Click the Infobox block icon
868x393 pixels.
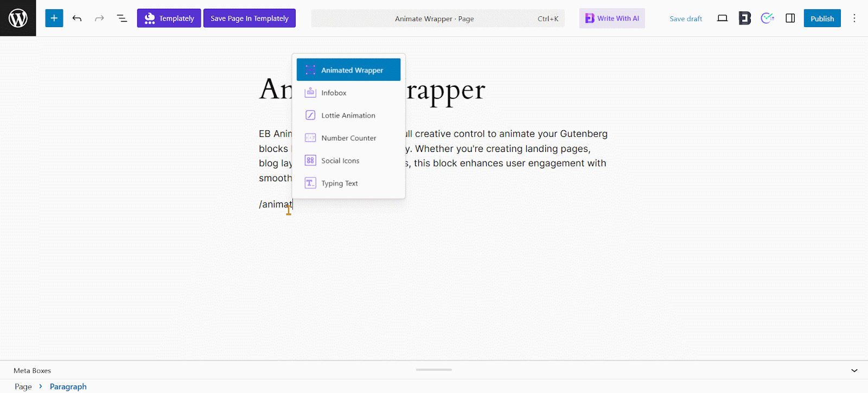coord(310,92)
